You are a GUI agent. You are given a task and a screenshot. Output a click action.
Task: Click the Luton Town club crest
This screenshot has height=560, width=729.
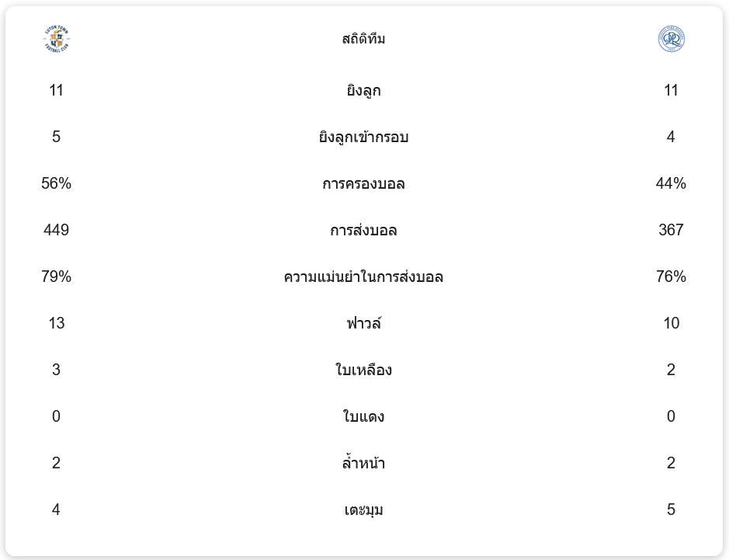pyautogui.click(x=57, y=39)
